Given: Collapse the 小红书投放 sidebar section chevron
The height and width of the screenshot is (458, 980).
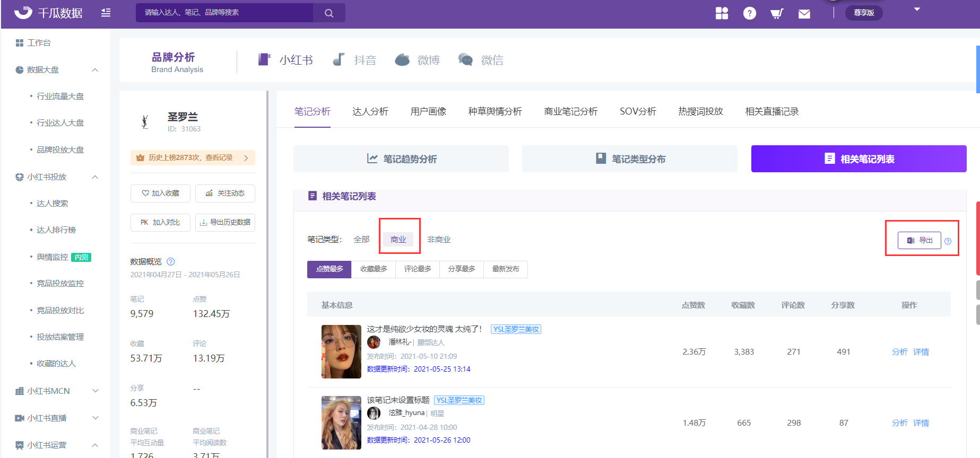Looking at the screenshot, I should 95,177.
